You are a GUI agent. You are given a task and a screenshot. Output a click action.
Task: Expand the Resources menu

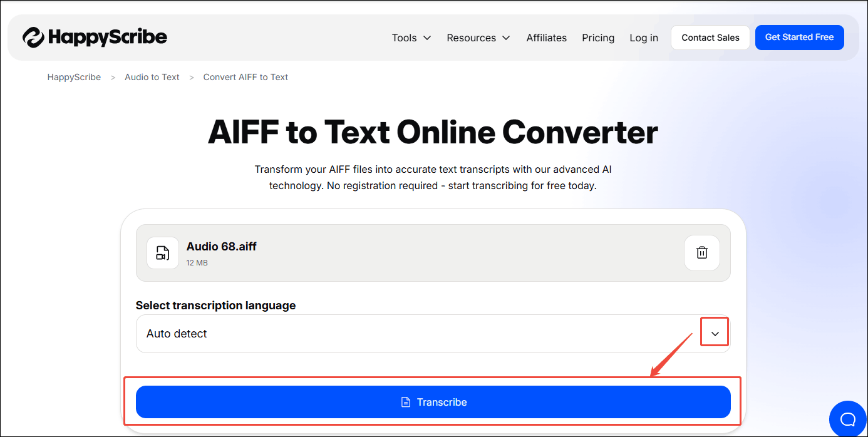pos(478,38)
